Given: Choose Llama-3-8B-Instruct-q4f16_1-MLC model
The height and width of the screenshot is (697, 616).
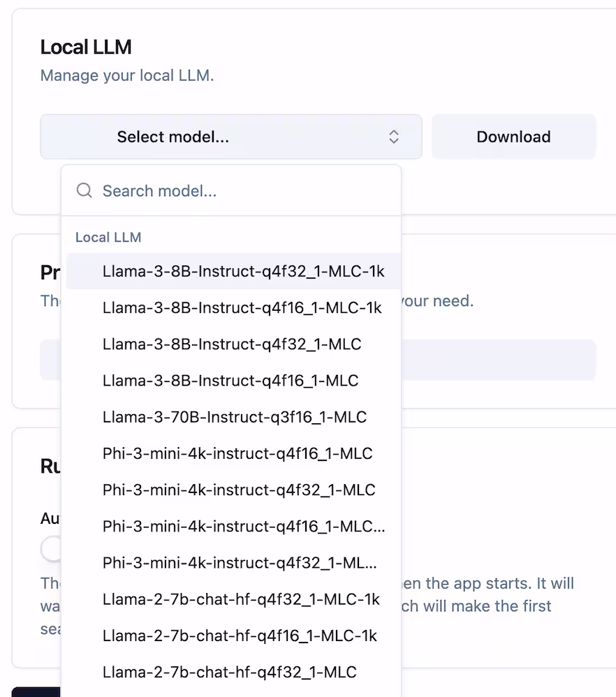Looking at the screenshot, I should click(x=234, y=381).
